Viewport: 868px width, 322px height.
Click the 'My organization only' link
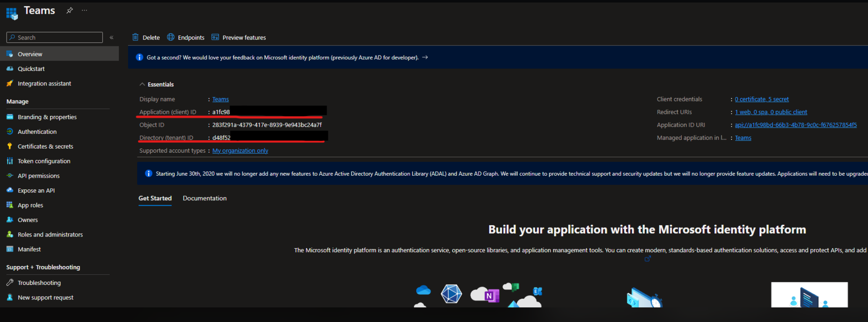tap(240, 151)
